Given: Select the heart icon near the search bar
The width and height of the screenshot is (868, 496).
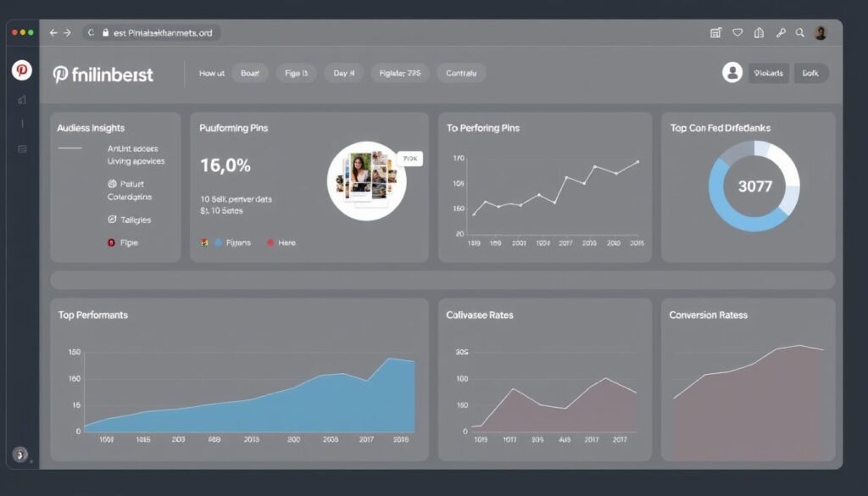Looking at the screenshot, I should coord(737,32).
